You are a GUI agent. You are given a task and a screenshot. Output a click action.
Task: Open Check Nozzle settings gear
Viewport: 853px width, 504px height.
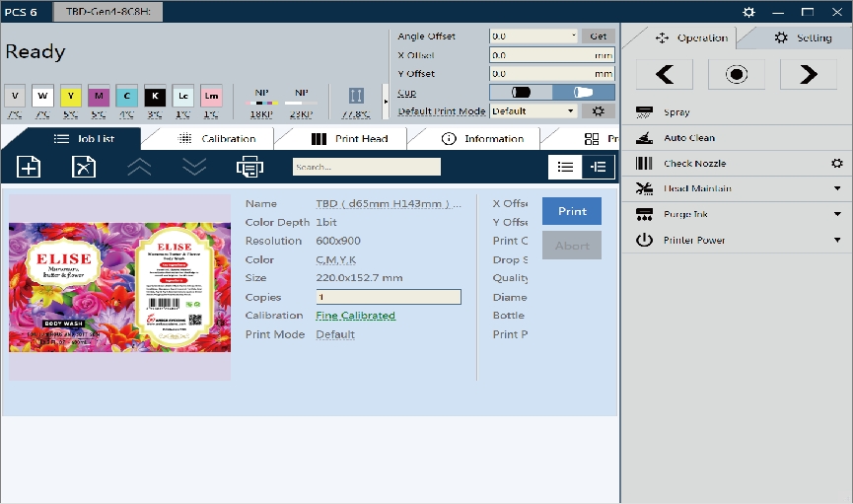pos(837,164)
